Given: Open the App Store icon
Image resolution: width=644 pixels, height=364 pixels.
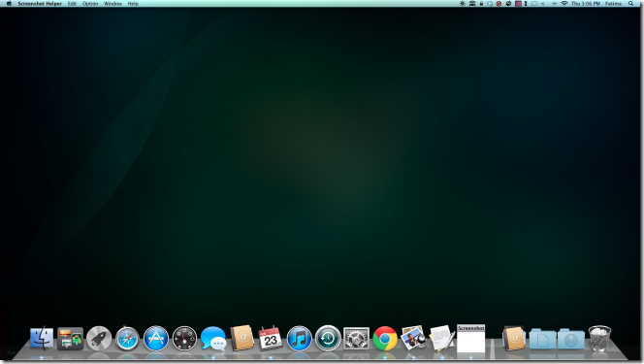Looking at the screenshot, I should (156, 339).
